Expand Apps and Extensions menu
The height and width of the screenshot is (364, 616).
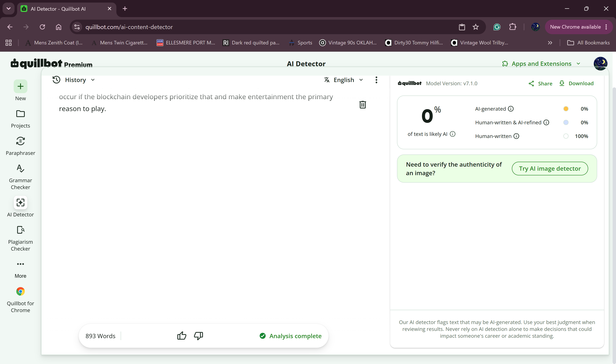[x=541, y=64]
